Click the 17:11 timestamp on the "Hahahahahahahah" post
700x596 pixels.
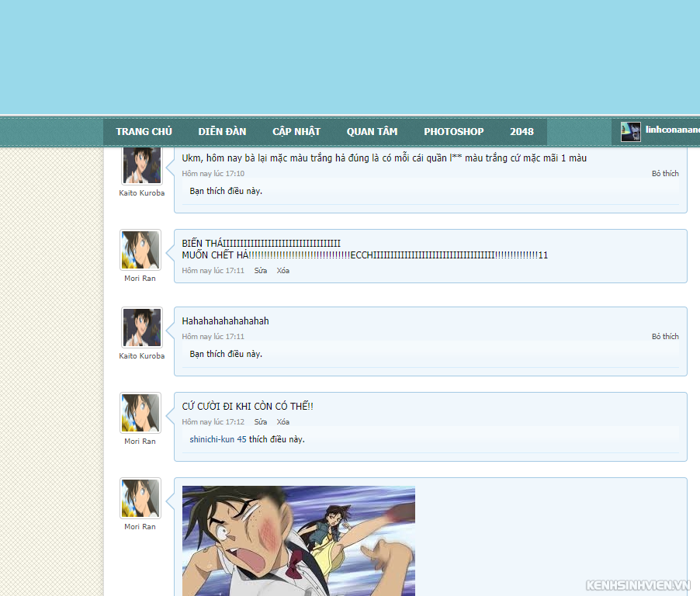pyautogui.click(x=213, y=337)
